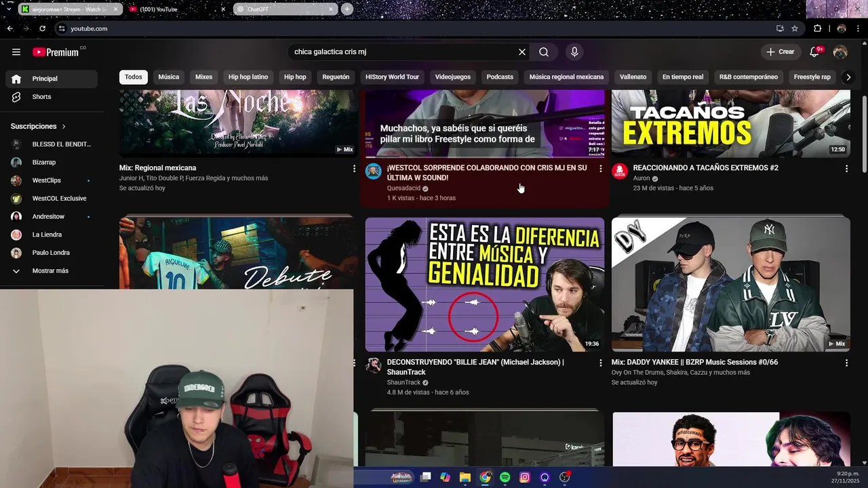Show more filter chips with right arrow
The image size is (868, 488).
click(848, 77)
